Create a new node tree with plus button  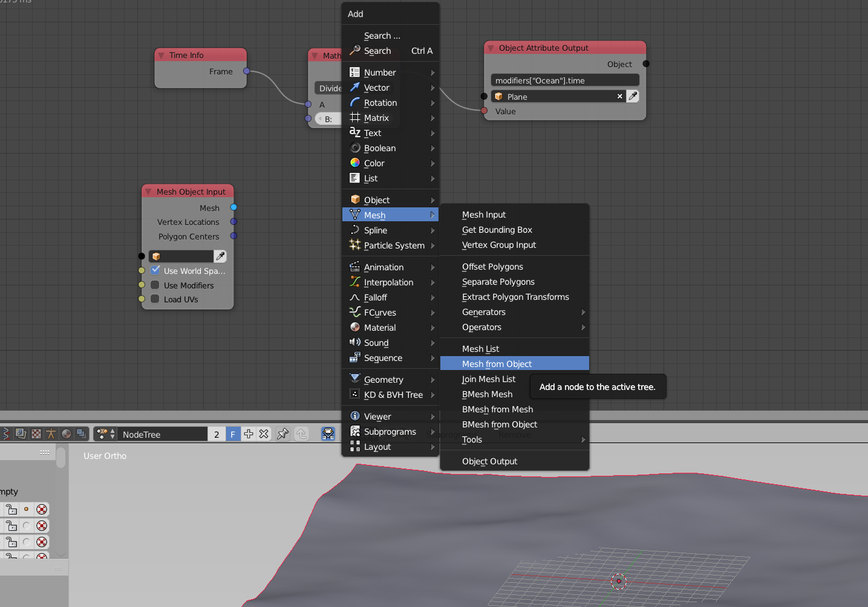(248, 433)
